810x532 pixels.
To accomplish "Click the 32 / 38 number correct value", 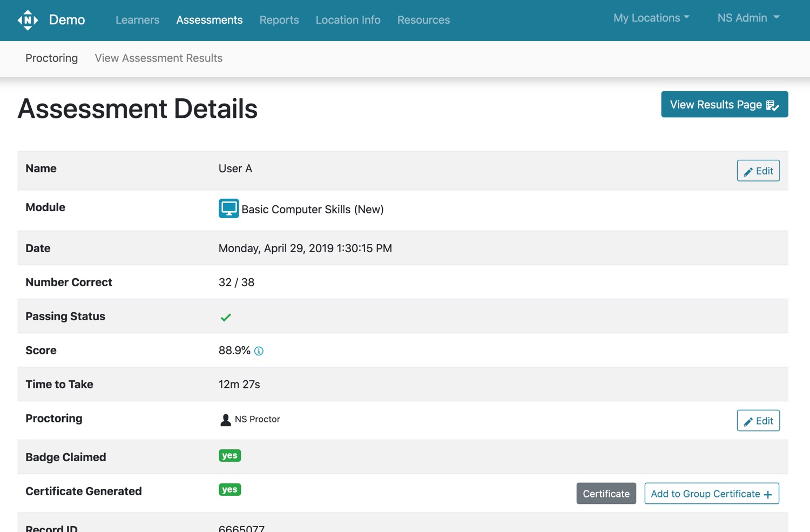I will pyautogui.click(x=237, y=282).
